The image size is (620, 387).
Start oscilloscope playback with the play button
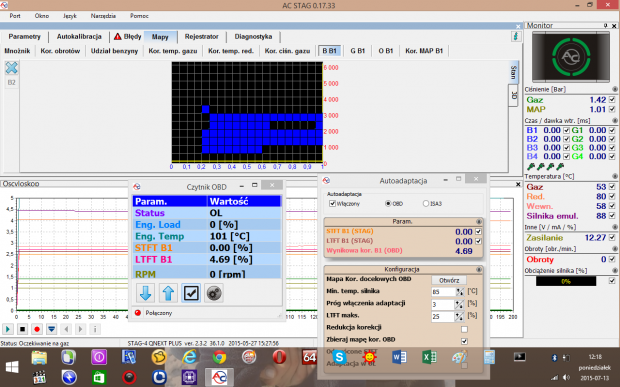(8, 329)
